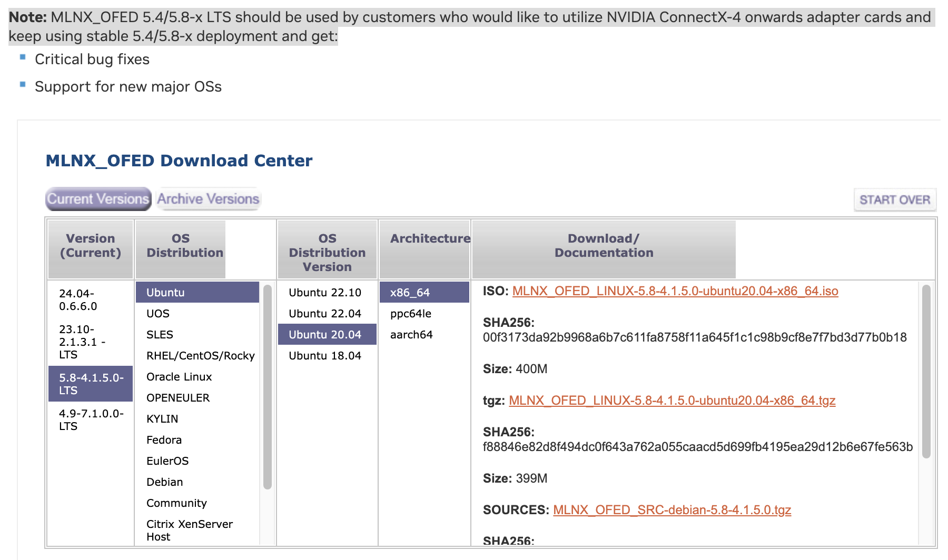
Task: Choose SLES distribution
Action: [197, 334]
